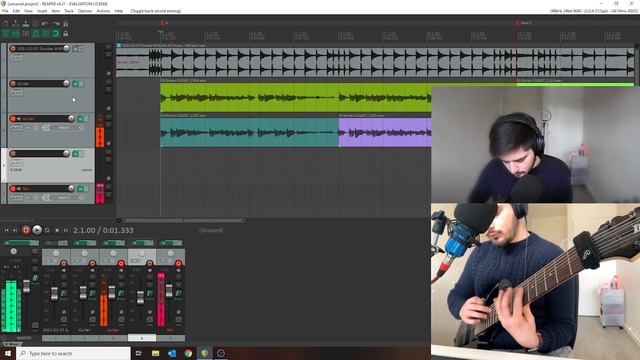Click the Open Project toolbar icon
The height and width of the screenshot is (360, 640).
click(16, 24)
